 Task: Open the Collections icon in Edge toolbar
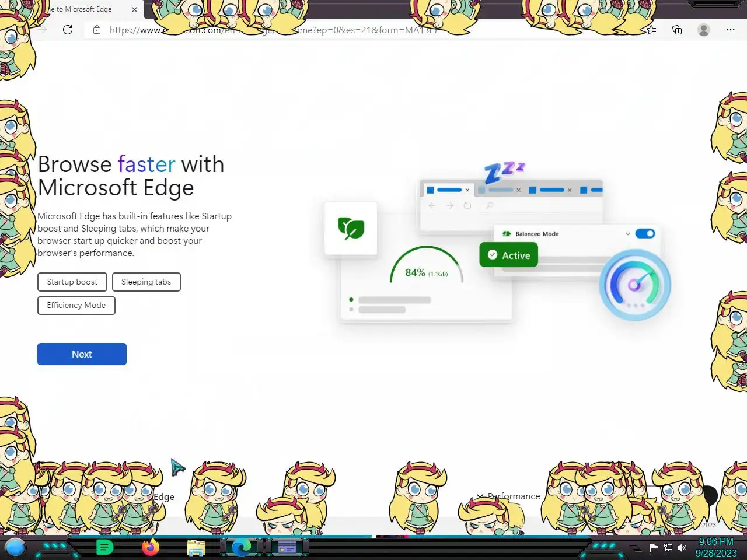tap(677, 30)
